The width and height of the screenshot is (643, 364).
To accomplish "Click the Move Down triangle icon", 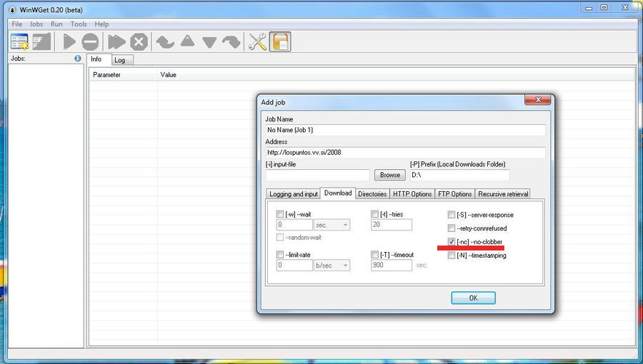I will (x=209, y=42).
